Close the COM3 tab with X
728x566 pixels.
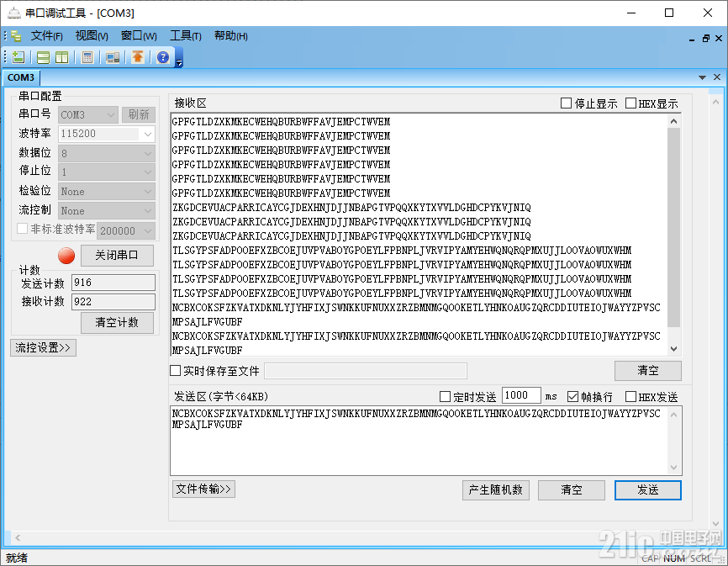point(717,77)
